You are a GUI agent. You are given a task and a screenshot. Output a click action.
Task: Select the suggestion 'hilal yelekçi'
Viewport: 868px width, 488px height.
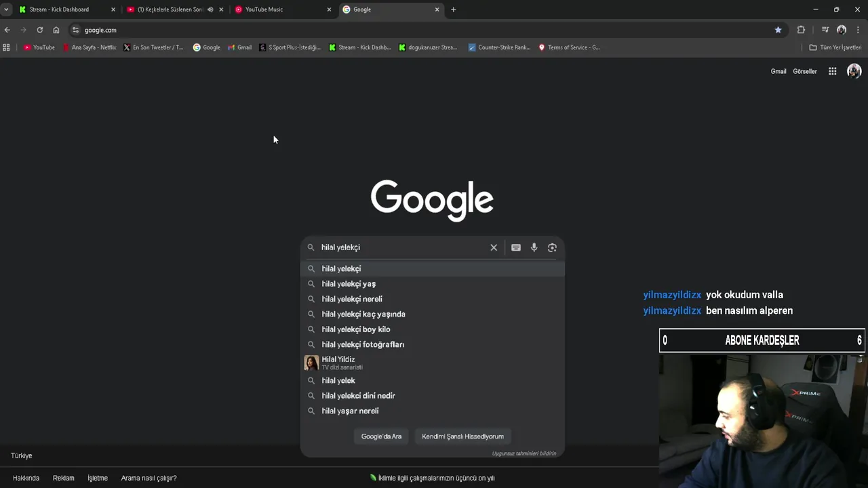(432, 268)
